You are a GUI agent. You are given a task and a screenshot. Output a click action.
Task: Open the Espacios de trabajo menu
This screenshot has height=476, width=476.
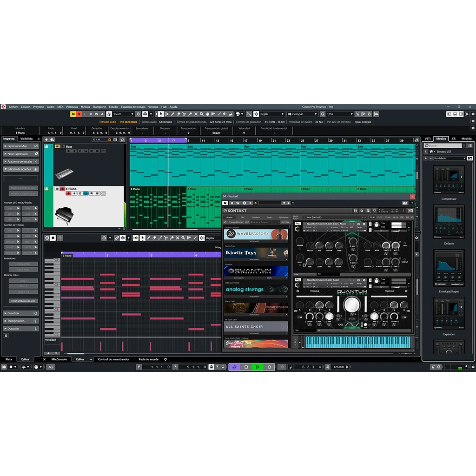pos(133,107)
